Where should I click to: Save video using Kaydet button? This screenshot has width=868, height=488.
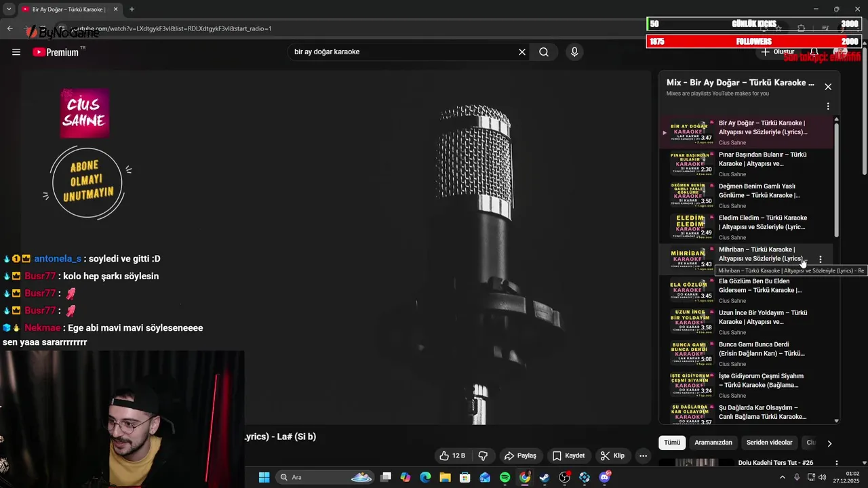tap(568, 455)
